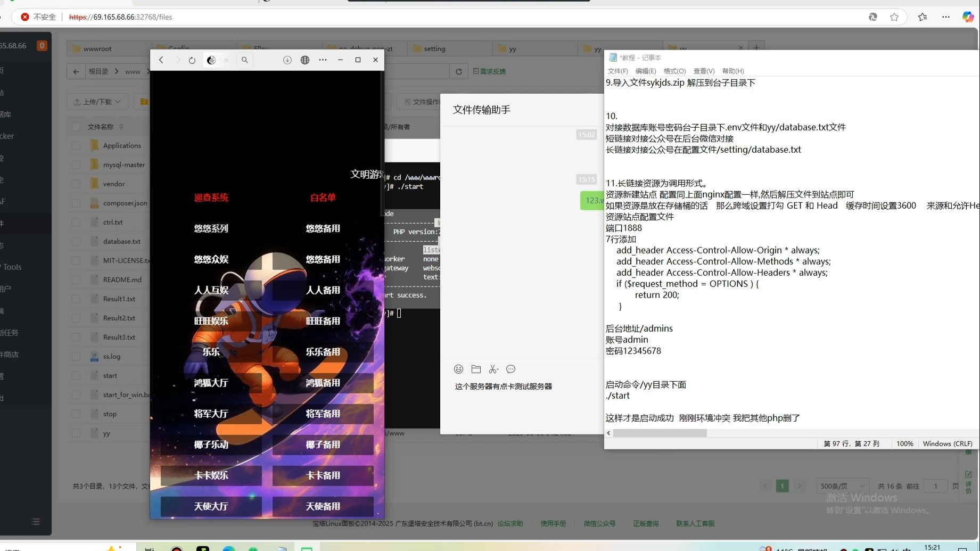Open the Copilot icon in the browser toolbar
Image resolution: width=980 pixels, height=551 pixels.
(x=968, y=17)
